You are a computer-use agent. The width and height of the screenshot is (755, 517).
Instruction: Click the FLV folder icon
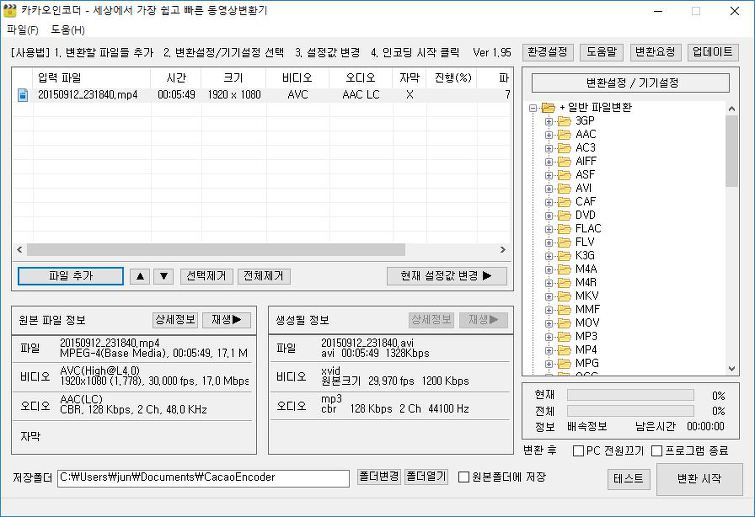click(564, 242)
